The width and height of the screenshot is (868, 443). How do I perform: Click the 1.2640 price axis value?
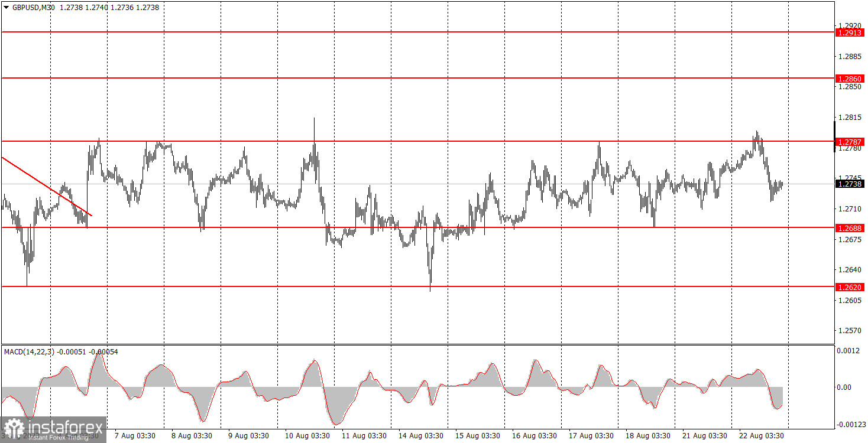click(849, 270)
